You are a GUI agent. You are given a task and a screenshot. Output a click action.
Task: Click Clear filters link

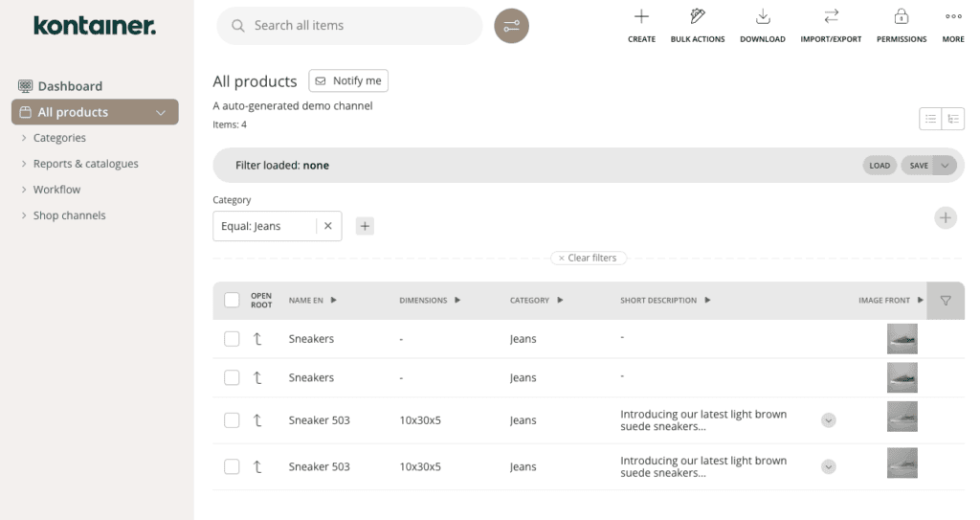point(589,259)
